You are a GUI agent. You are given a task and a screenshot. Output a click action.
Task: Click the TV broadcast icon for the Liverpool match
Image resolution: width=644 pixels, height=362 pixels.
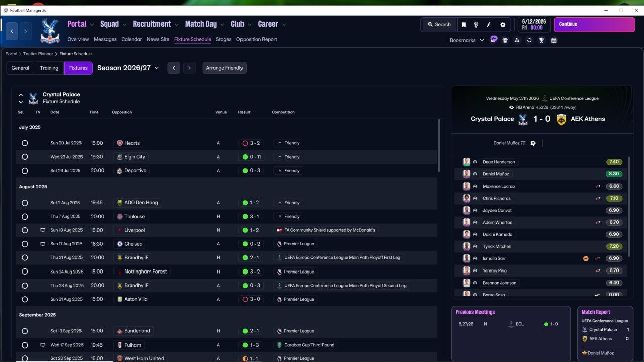43,230
